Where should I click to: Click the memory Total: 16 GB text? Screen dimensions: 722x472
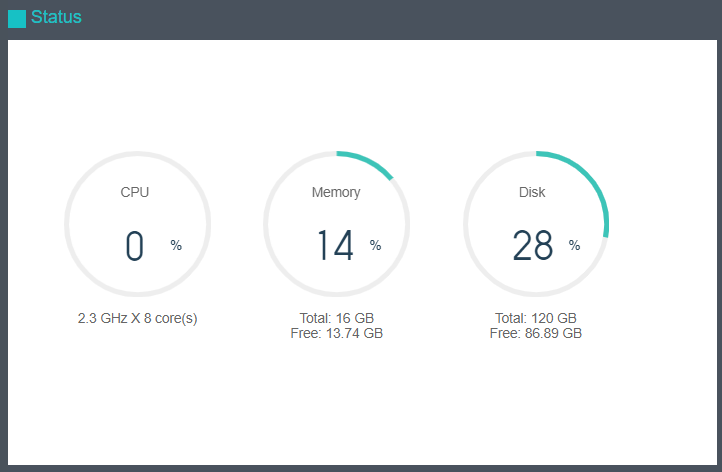coord(336,318)
